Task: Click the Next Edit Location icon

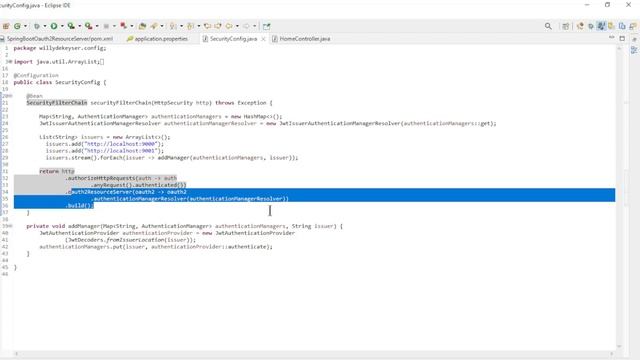Action: click(x=218, y=26)
